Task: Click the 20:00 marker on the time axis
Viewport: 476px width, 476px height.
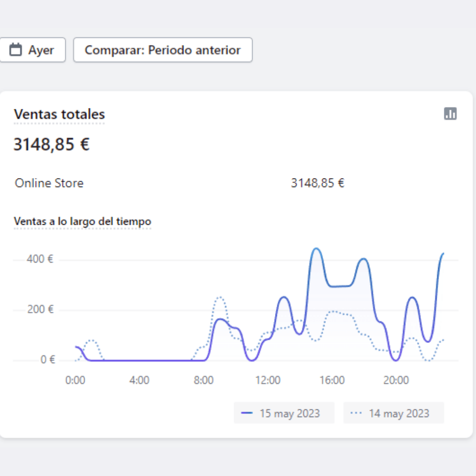Action: (396, 380)
